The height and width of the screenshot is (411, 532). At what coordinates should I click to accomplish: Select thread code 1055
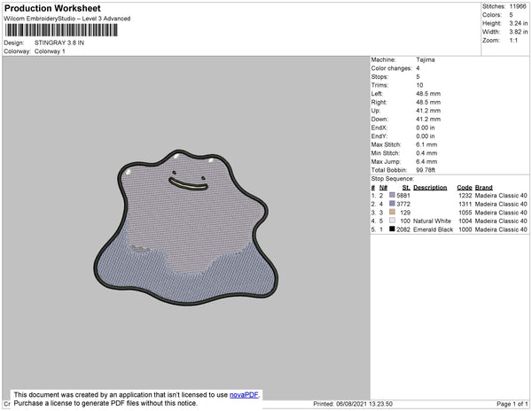point(465,213)
